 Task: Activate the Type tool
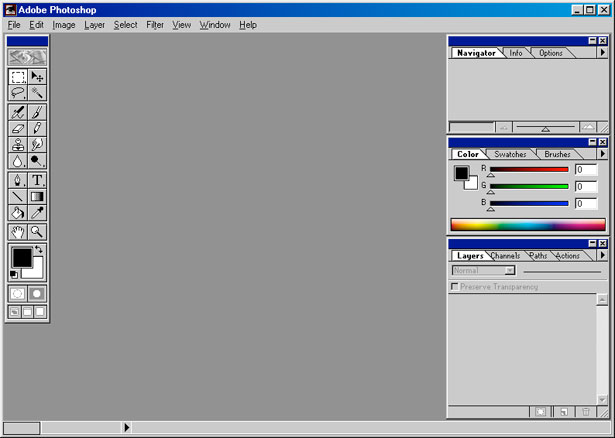(37, 180)
